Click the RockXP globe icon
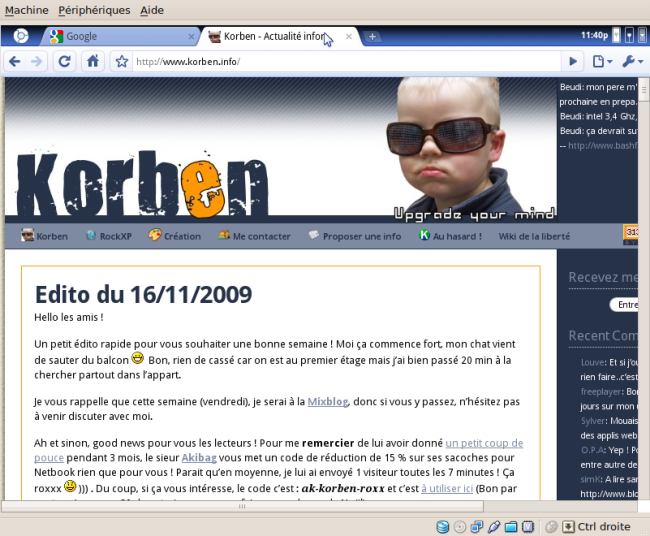This screenshot has width=650, height=536. pyautogui.click(x=91, y=235)
